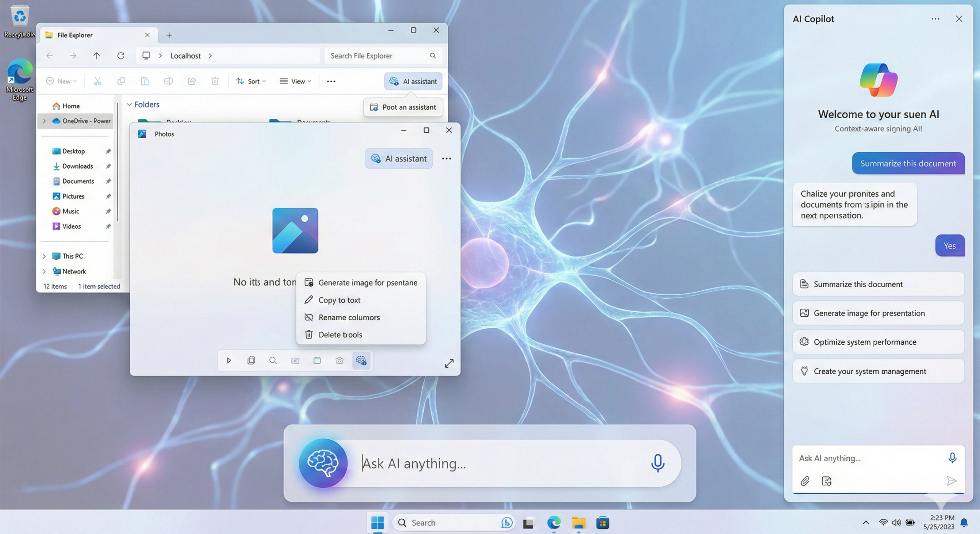The image size is (980, 534).
Task: Click the AI brain icon in Photos bottom toolbar
Action: [x=361, y=360]
